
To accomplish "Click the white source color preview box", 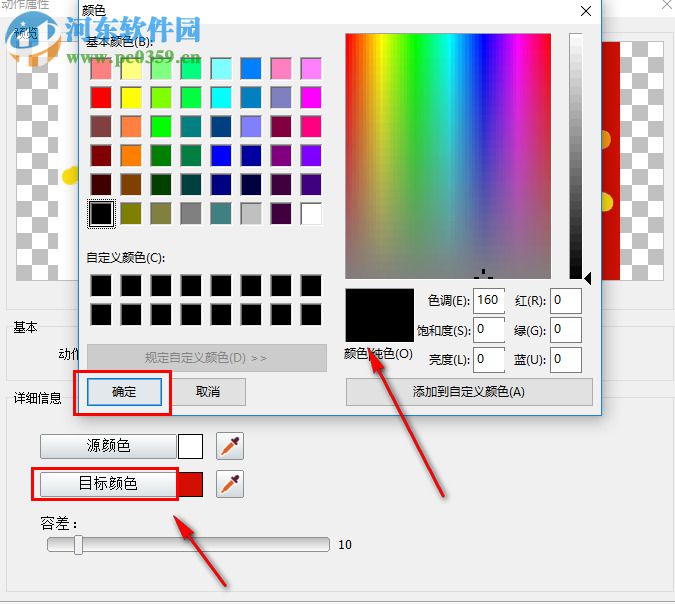I will (191, 446).
